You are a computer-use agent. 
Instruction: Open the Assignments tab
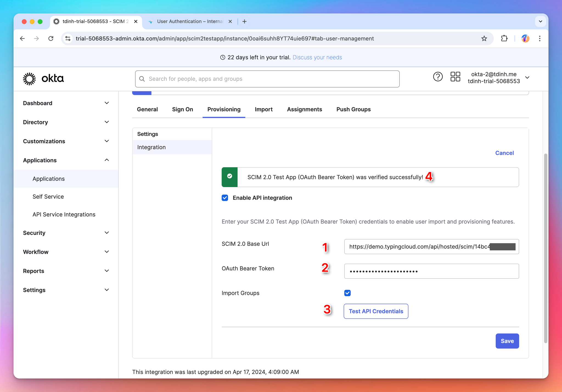click(x=305, y=109)
